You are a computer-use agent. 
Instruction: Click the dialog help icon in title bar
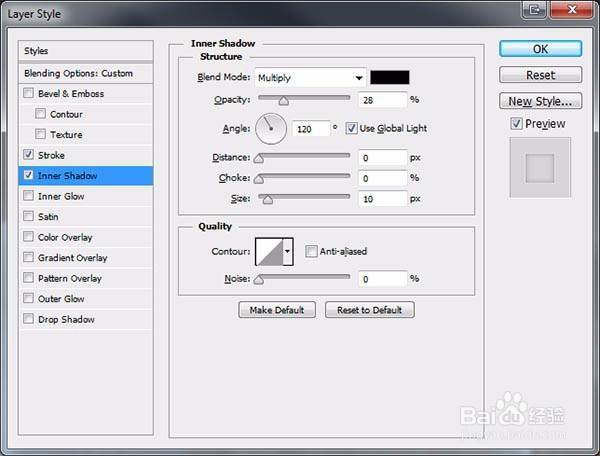[534, 9]
